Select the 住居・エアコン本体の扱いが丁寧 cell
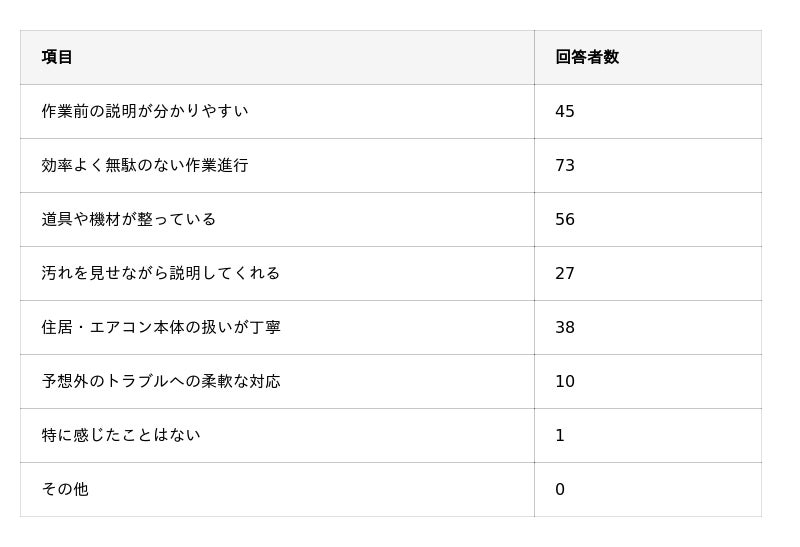The height and width of the screenshot is (547, 800). pyautogui.click(x=161, y=327)
